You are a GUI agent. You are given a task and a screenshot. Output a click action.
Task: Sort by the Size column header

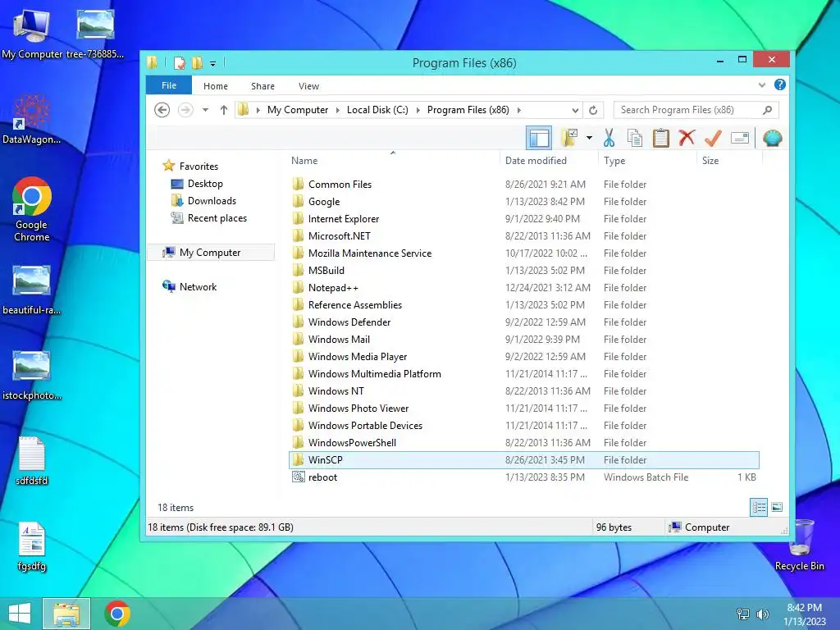[x=710, y=161]
